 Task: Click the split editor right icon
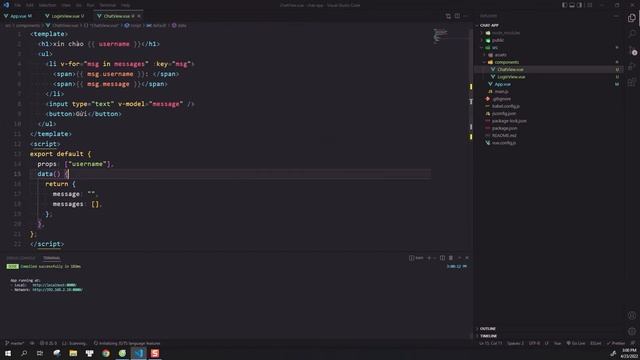point(457,16)
